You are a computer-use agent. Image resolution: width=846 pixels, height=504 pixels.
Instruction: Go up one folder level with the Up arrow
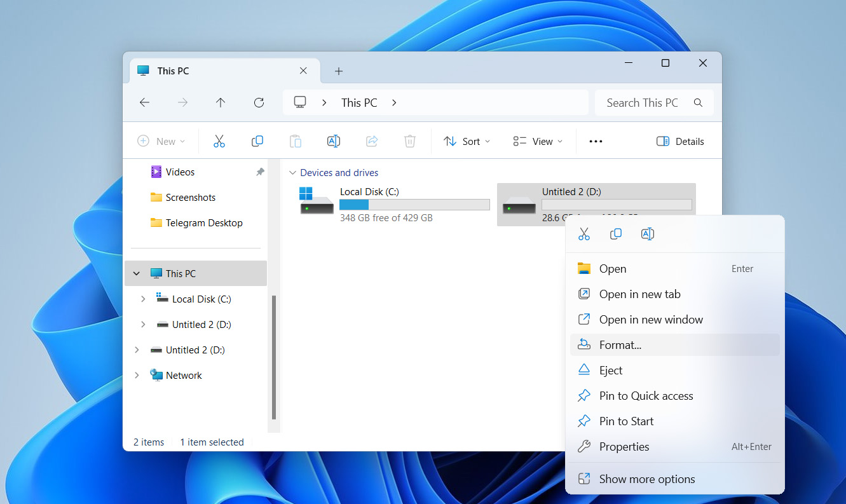[221, 102]
